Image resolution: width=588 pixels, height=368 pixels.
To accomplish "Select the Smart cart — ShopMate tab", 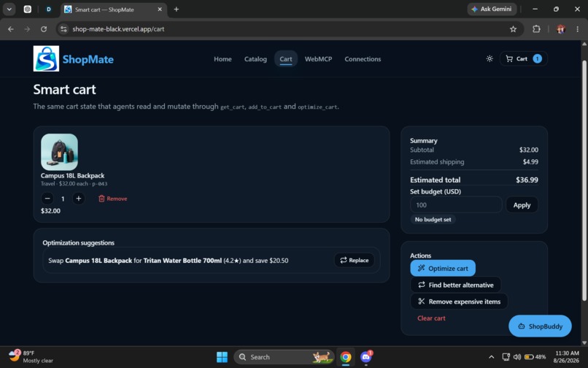I will pyautogui.click(x=112, y=9).
